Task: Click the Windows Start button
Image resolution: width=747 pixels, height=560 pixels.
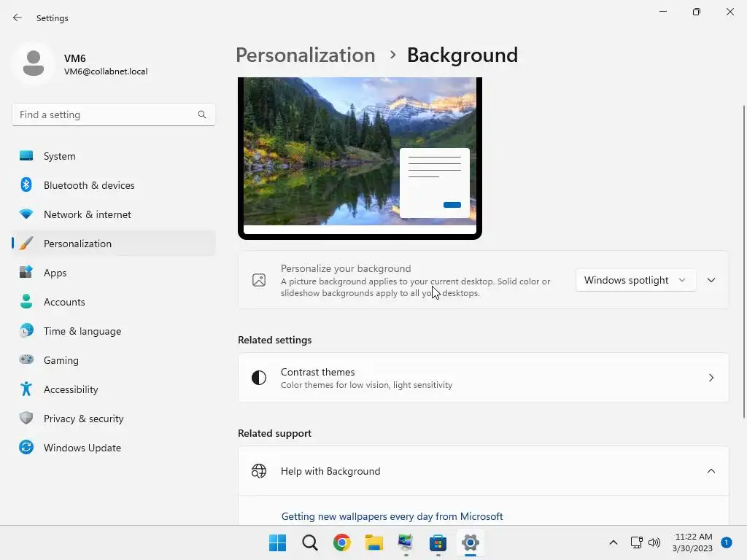Action: [278, 542]
